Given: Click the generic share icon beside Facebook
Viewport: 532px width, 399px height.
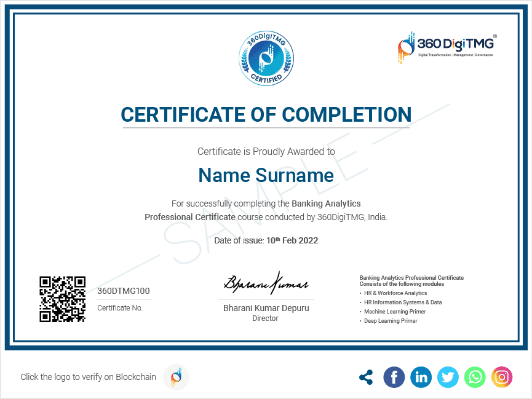Looking at the screenshot, I should click(x=366, y=377).
